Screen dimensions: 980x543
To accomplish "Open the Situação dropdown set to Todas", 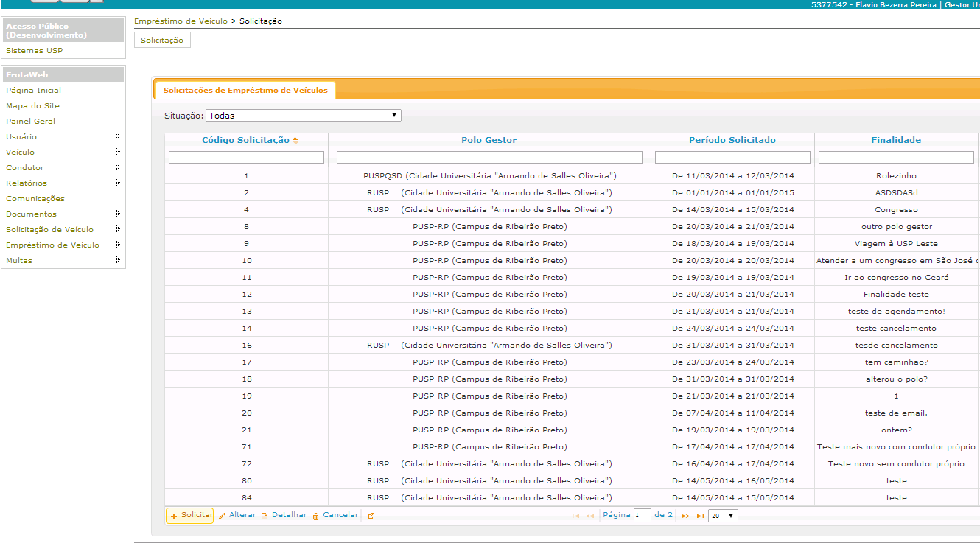I will [304, 116].
